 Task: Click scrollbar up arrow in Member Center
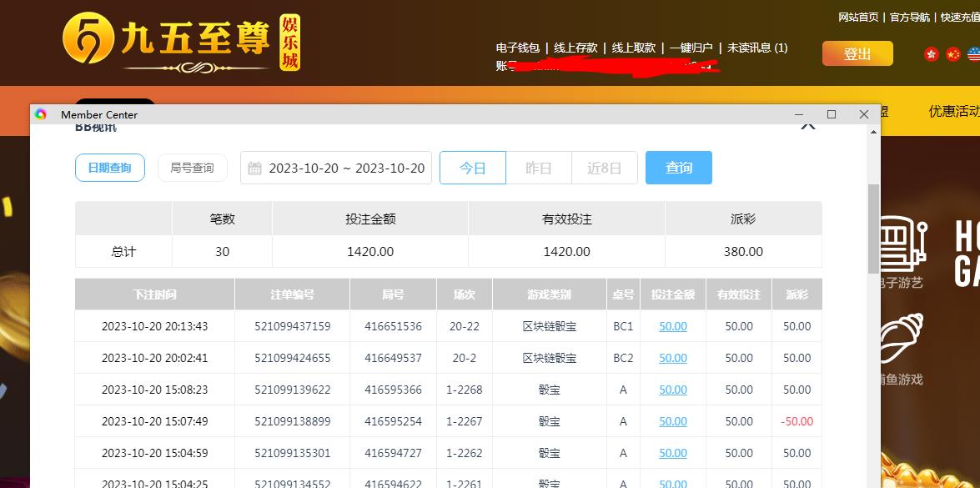(874, 132)
